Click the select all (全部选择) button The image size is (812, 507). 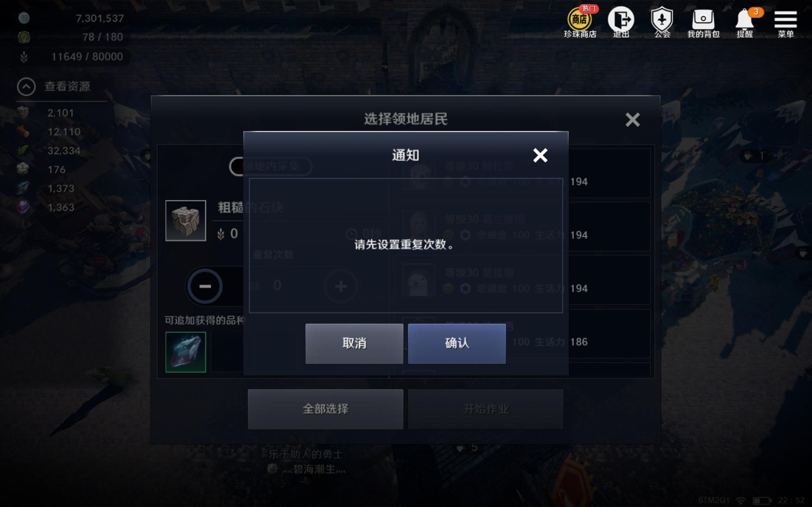325,409
